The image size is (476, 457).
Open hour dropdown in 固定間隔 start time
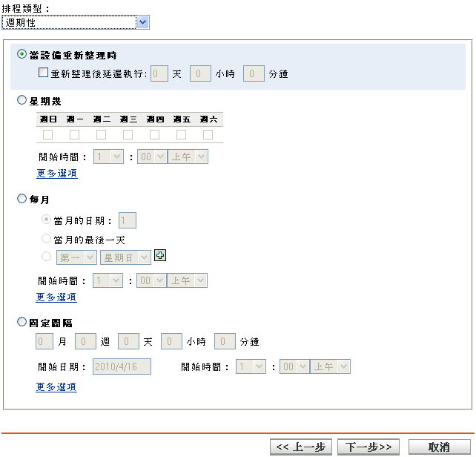coord(251,366)
